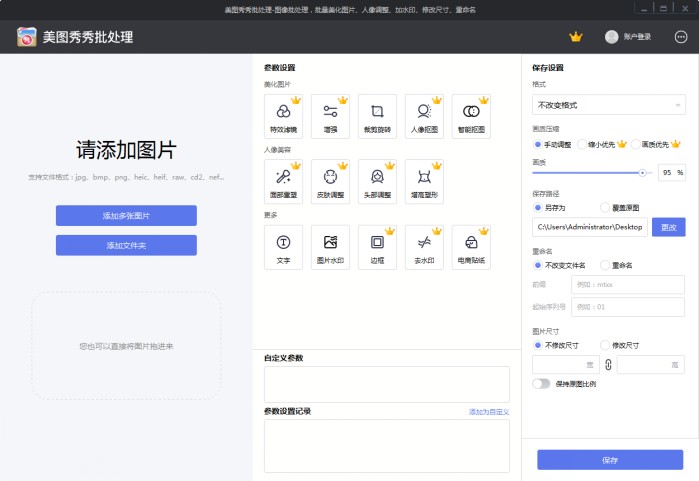Open the 人像抠图 (portrait cutout) tool
The image size is (699, 481).
[x=424, y=116]
